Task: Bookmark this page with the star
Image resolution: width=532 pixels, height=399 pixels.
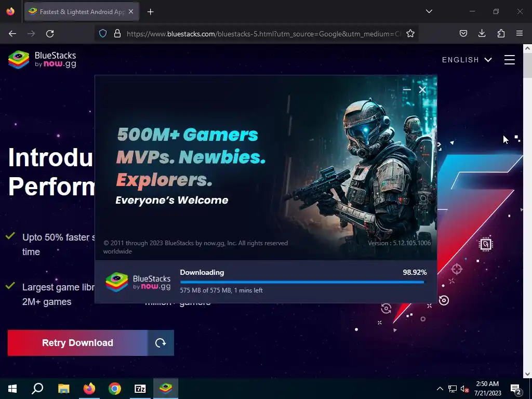Action: pos(410,34)
